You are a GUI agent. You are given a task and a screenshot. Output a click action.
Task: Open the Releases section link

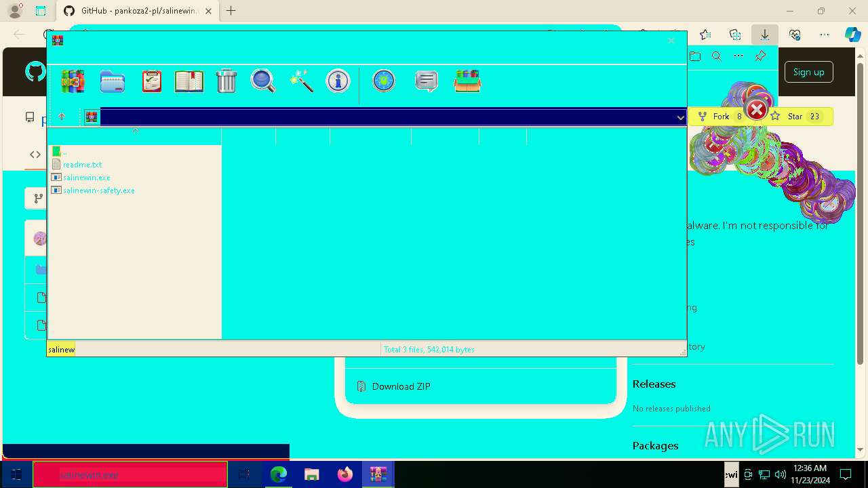(x=654, y=384)
